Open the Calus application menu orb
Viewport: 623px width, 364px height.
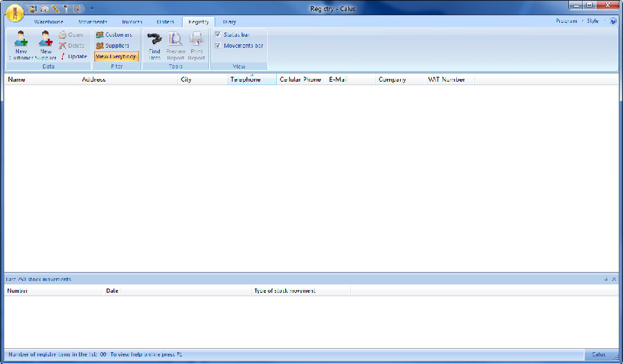coord(15,12)
